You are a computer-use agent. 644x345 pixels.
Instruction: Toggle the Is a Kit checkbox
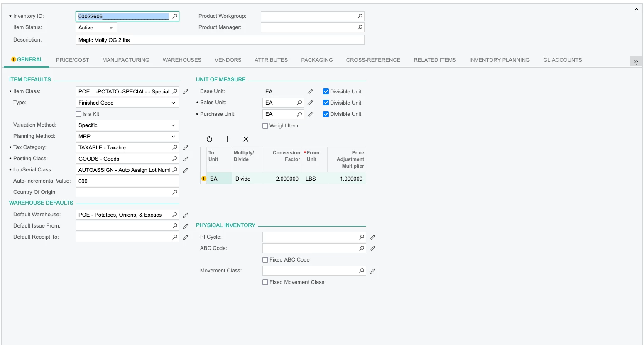coord(78,114)
